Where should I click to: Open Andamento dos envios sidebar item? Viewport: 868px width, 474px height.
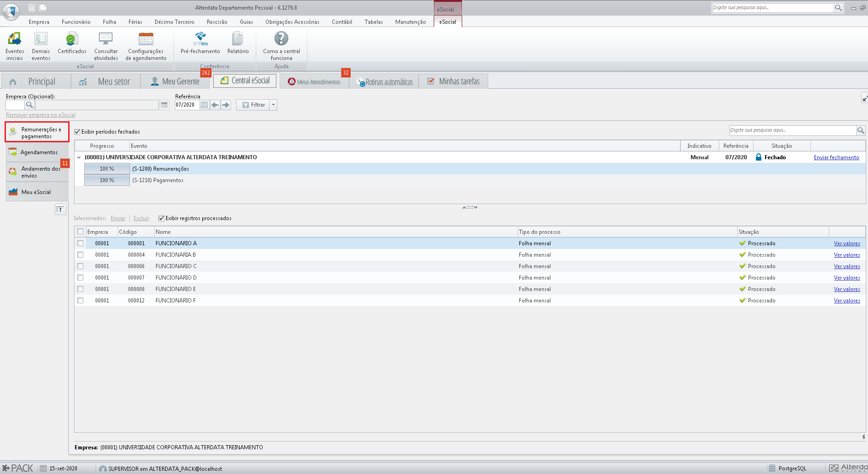click(x=37, y=172)
